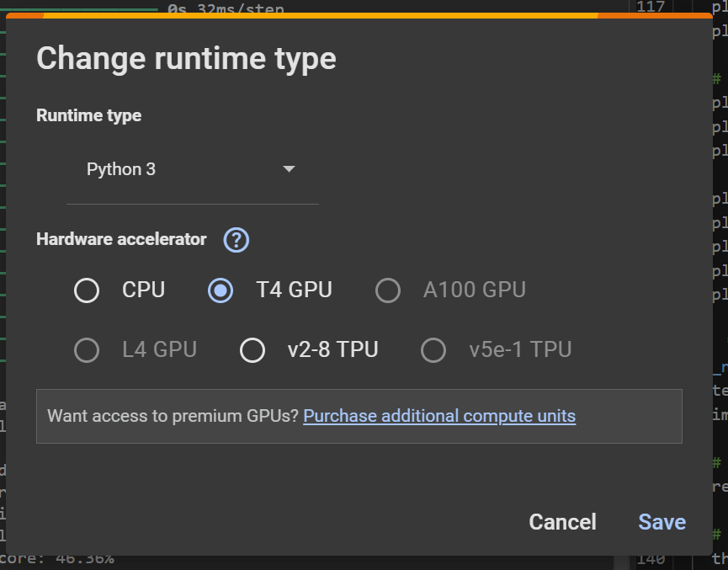Click line number 140 in the editor gutter
This screenshot has height=570, width=728.
coord(651,559)
